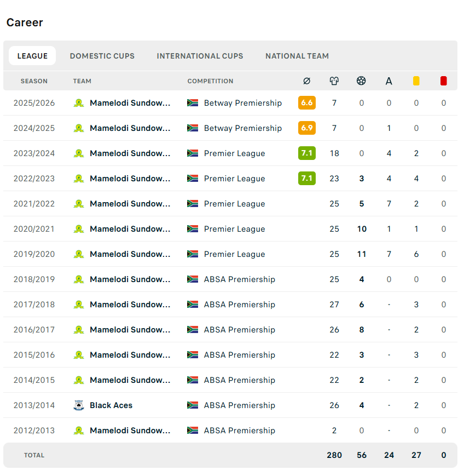Click the Career section heading
The width and height of the screenshot is (464, 476).
pos(25,22)
